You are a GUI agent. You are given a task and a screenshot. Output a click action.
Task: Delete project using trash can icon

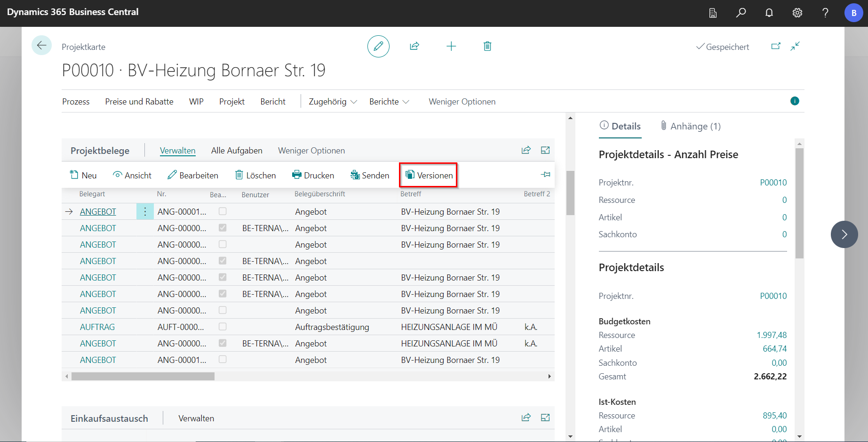(x=487, y=46)
